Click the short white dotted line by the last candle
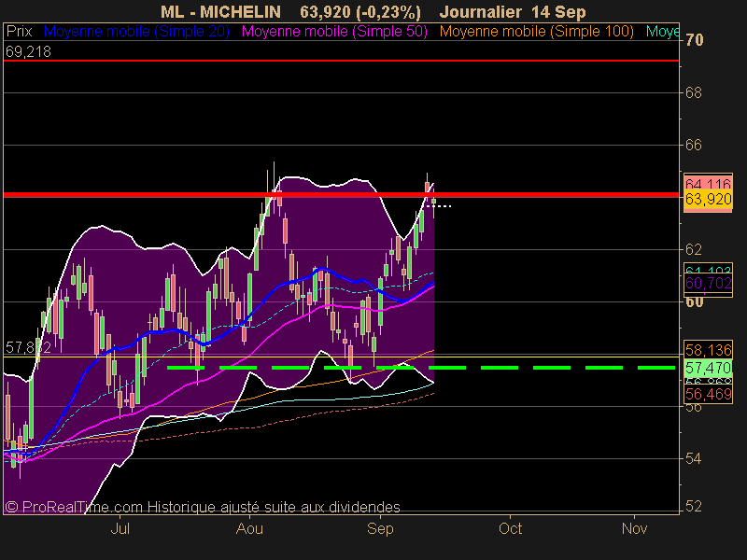The width and height of the screenshot is (747, 560). 439,206
